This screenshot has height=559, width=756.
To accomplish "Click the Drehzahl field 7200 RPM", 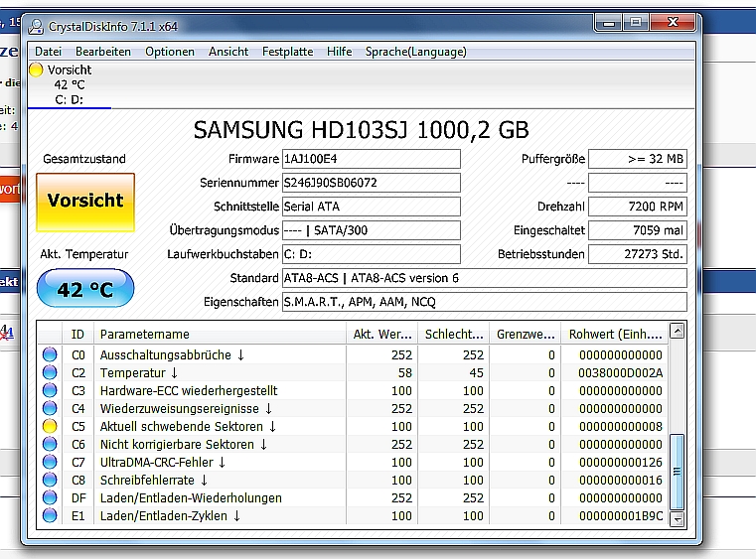I will (x=638, y=207).
